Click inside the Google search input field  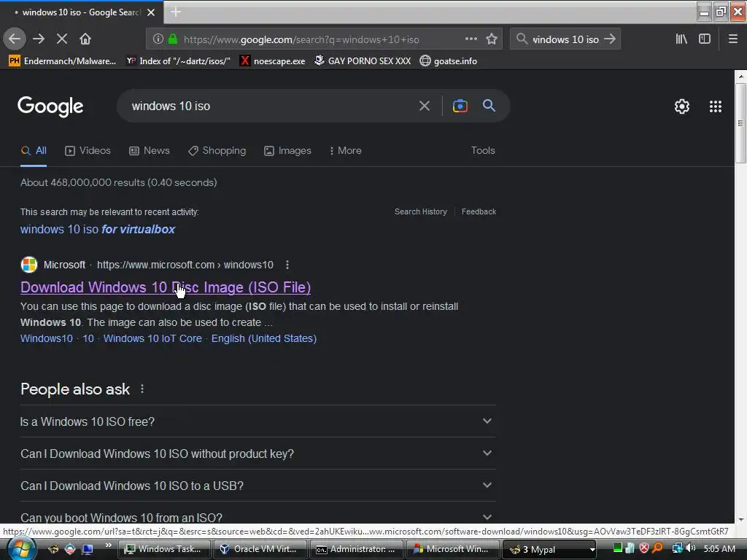pos(271,106)
